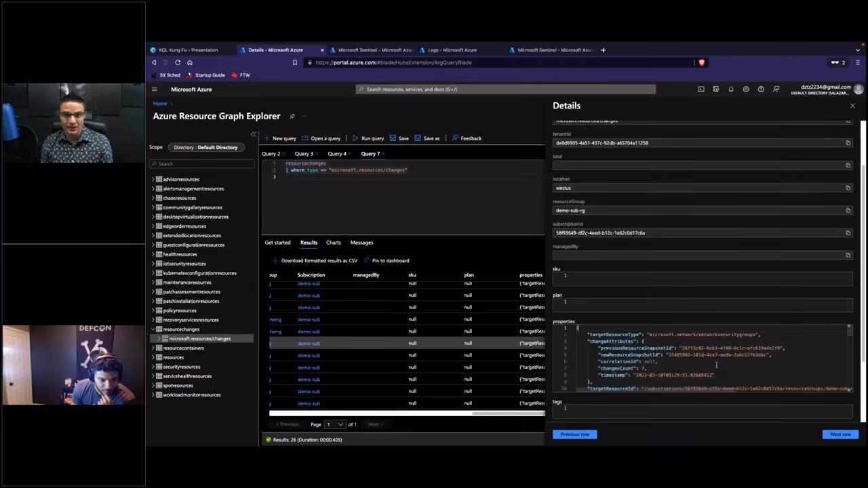Bookmark this page in the address bar
Viewport: 868px width, 488px height.
coord(295,62)
